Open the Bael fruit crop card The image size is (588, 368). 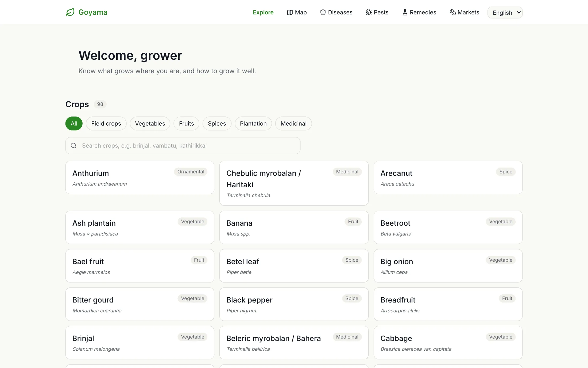coord(140,266)
